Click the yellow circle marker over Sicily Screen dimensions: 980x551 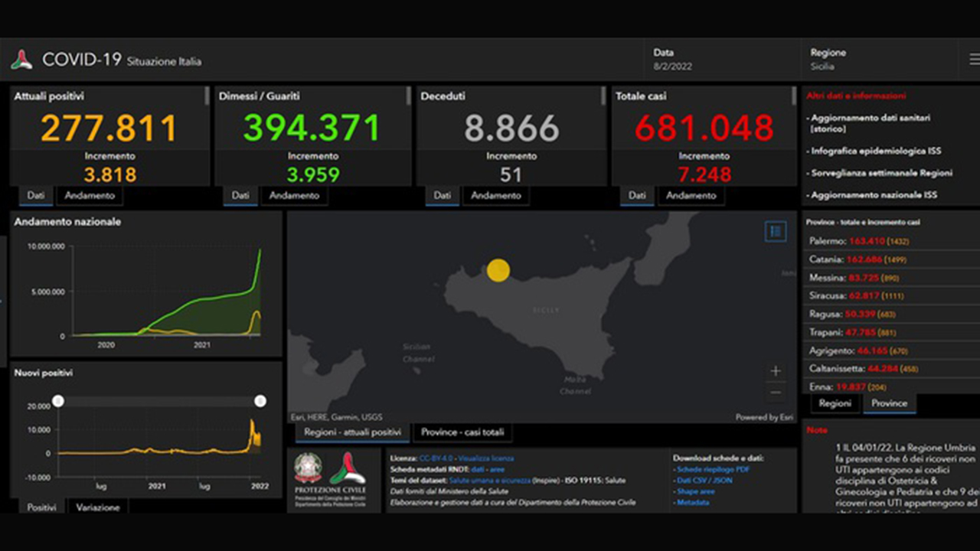pos(498,270)
